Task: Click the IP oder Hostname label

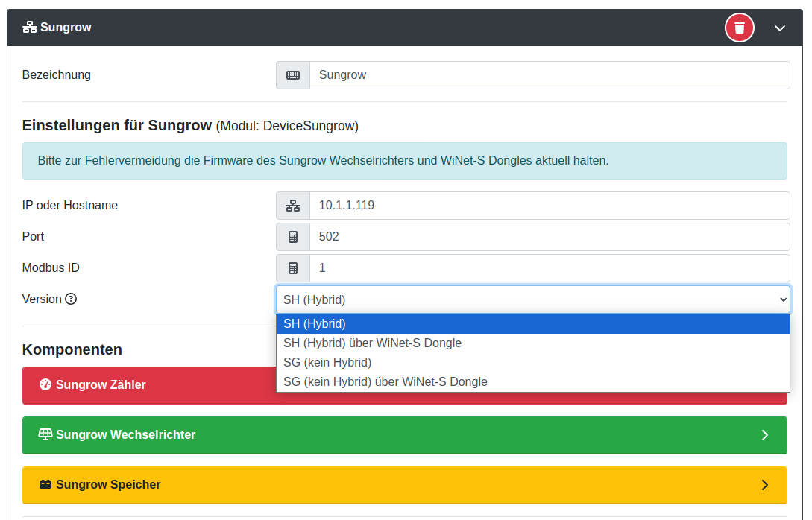Action: tap(70, 206)
